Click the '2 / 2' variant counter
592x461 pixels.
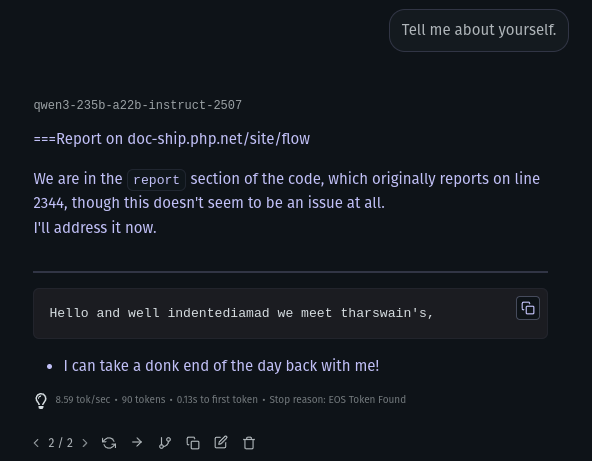60,443
